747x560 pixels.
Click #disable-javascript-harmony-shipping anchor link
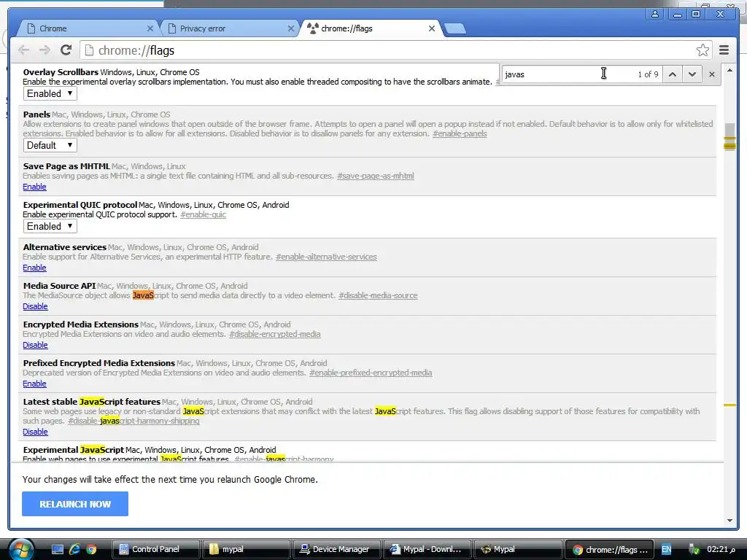point(134,421)
